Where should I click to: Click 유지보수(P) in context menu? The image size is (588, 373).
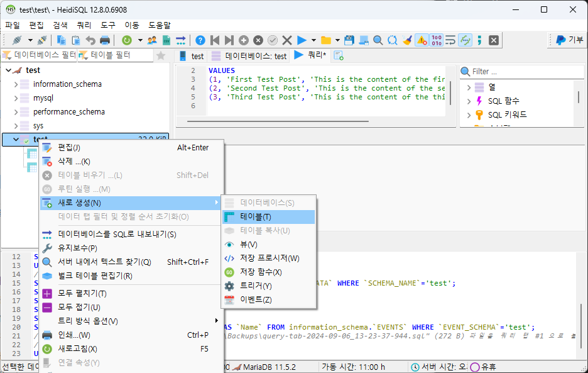click(131, 248)
